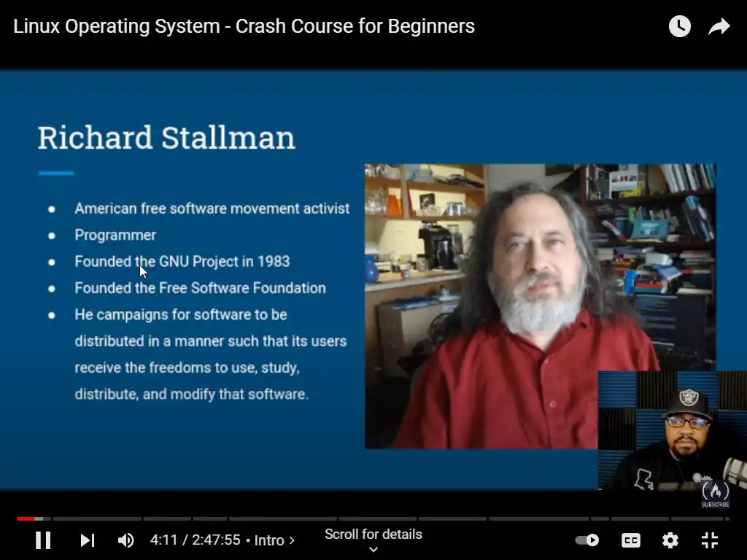Click the 'Programmer' bullet text
Screen dimensions: 747x560
tap(115, 236)
